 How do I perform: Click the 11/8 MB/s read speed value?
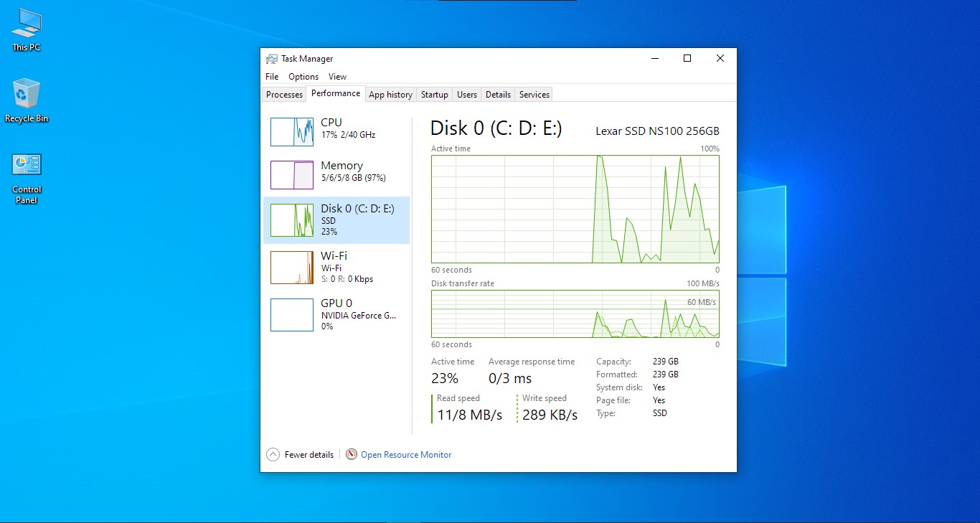469,415
